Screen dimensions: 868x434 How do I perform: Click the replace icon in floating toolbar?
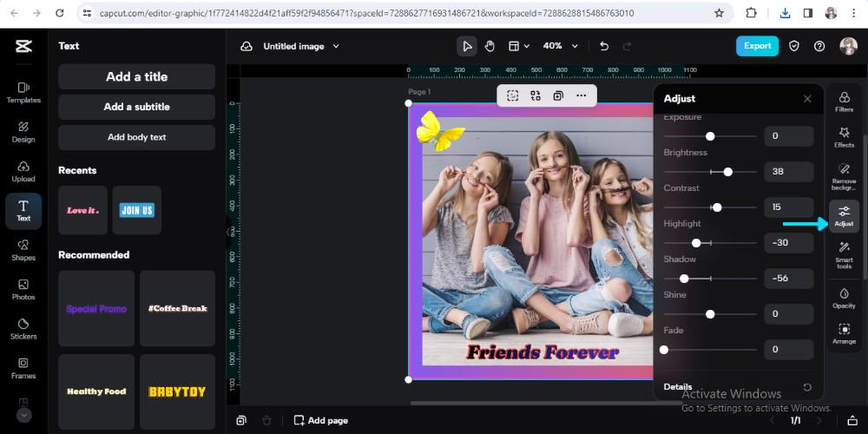point(536,95)
